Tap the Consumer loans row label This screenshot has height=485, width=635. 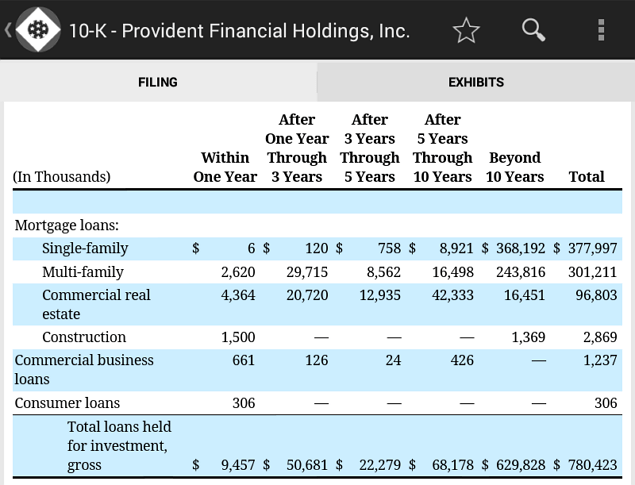(x=67, y=403)
